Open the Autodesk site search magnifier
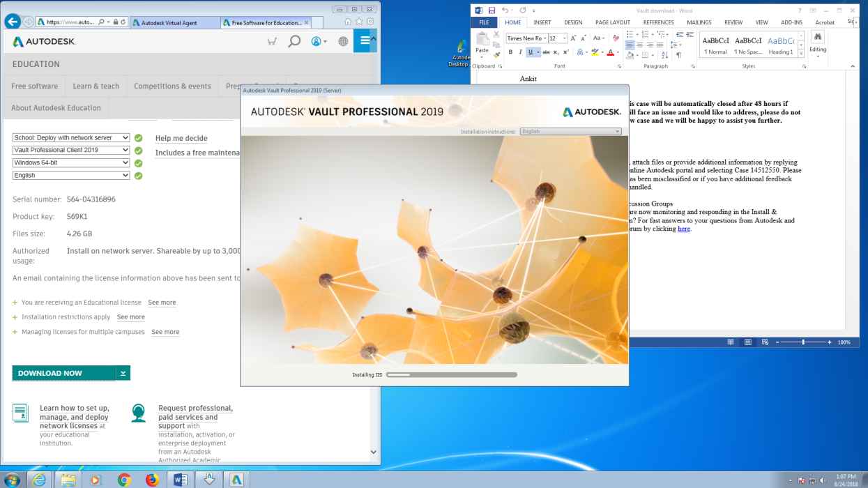Screen dimensions: 868x488 (x=294, y=42)
